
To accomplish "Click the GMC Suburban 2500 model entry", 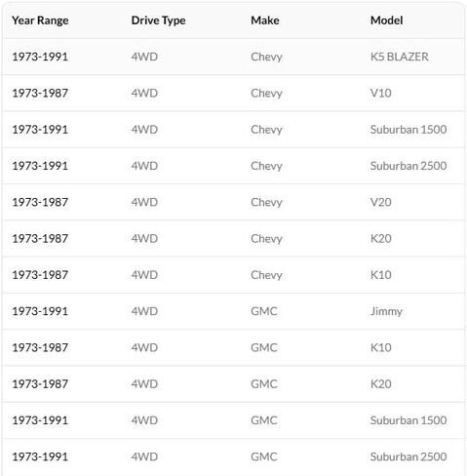I will pyautogui.click(x=409, y=456).
